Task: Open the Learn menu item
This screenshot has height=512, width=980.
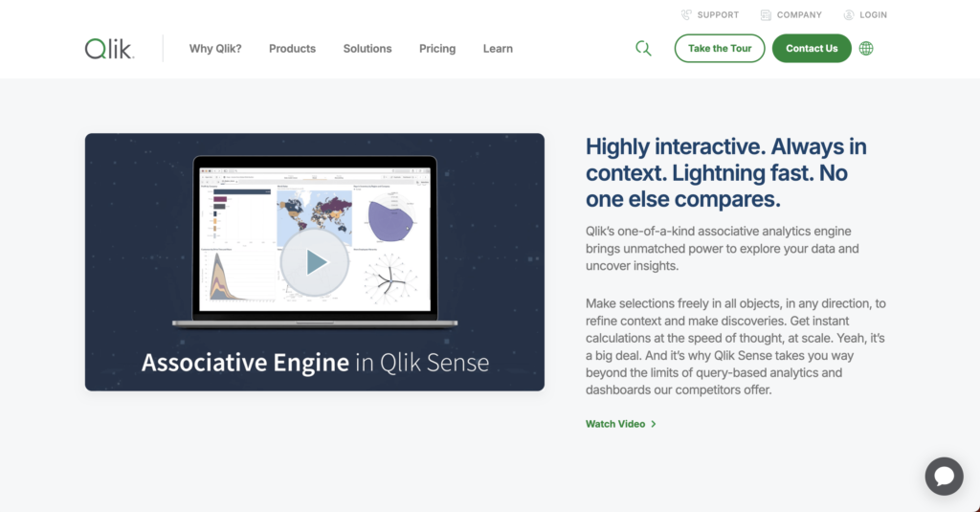Action: 498,49
